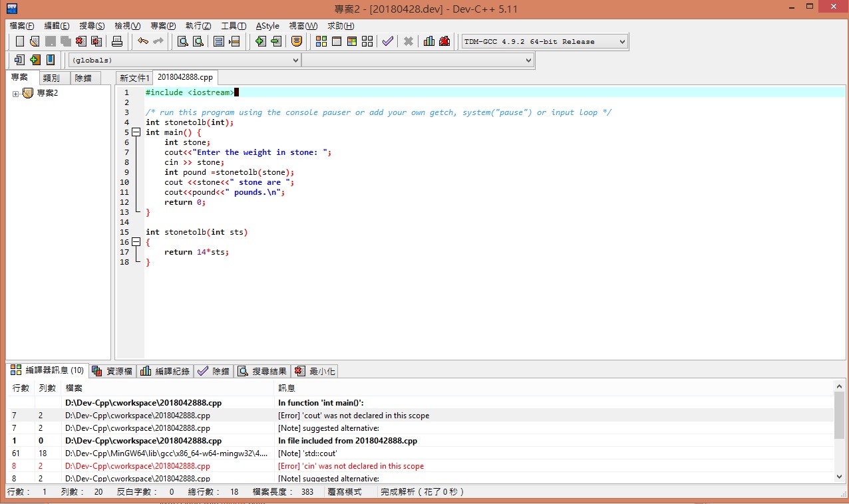Expand the 專案2 project tree node

coord(15,94)
